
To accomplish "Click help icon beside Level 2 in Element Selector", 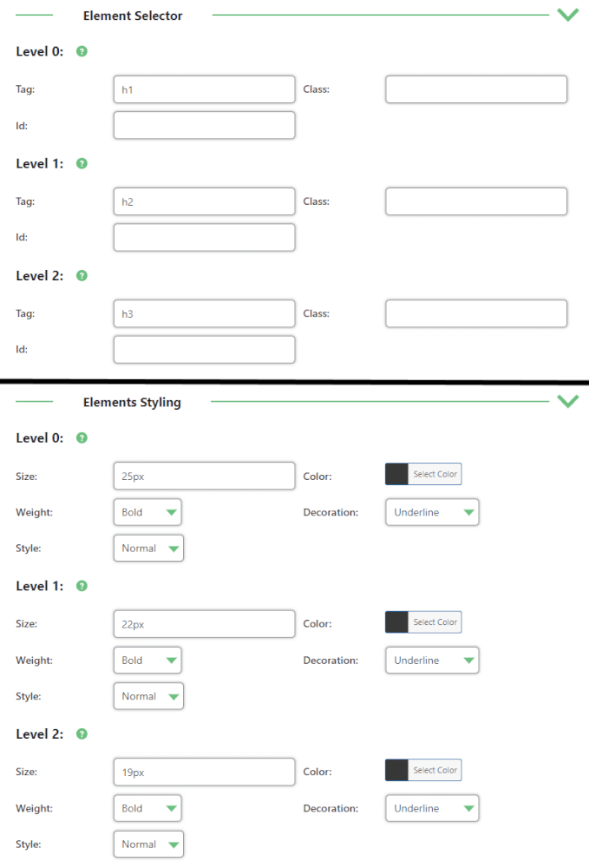I will pos(82,276).
